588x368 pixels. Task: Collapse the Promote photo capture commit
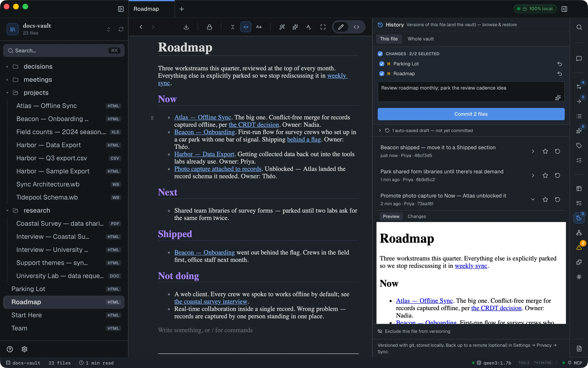click(533, 200)
